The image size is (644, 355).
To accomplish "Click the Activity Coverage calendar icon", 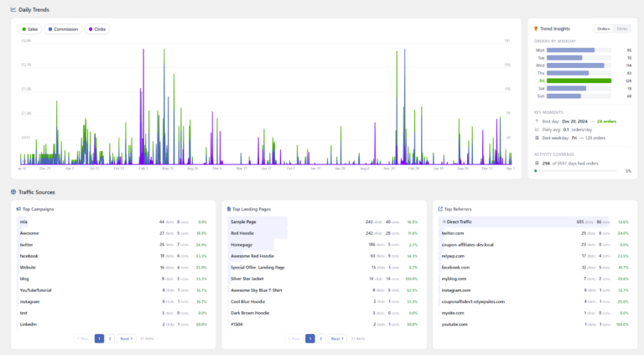I will pos(537,163).
